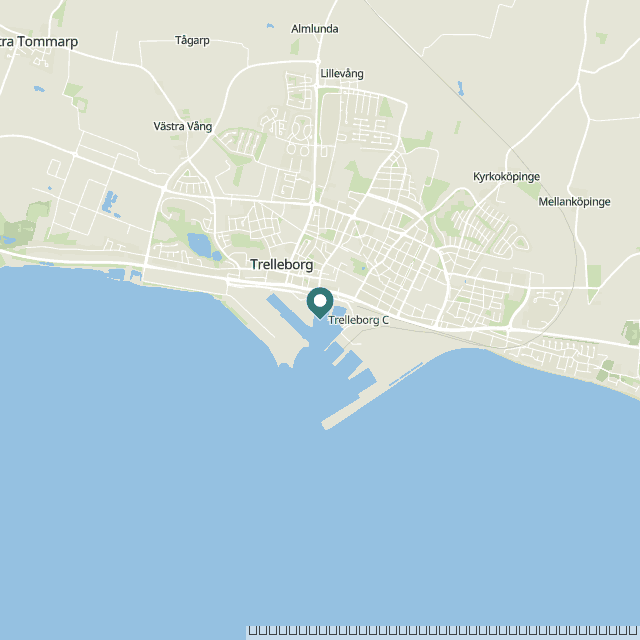Select the Almlunda label on map
Image resolution: width=640 pixels, height=640 pixels.
[x=314, y=29]
